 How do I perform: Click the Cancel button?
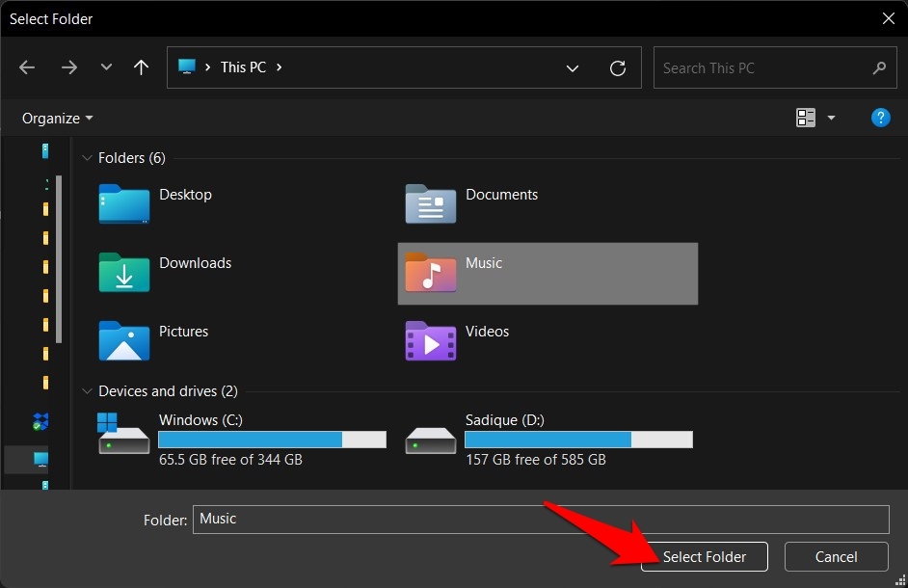[836, 556]
